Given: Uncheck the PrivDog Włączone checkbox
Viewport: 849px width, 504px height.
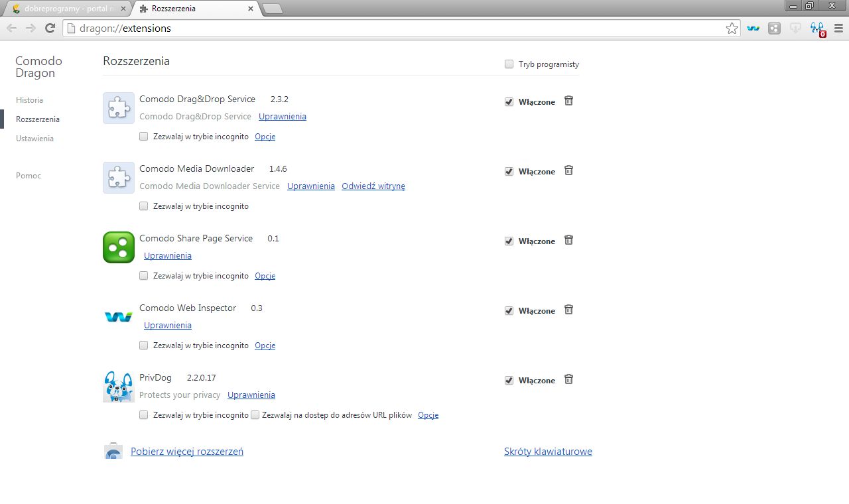Looking at the screenshot, I should pyautogui.click(x=509, y=381).
